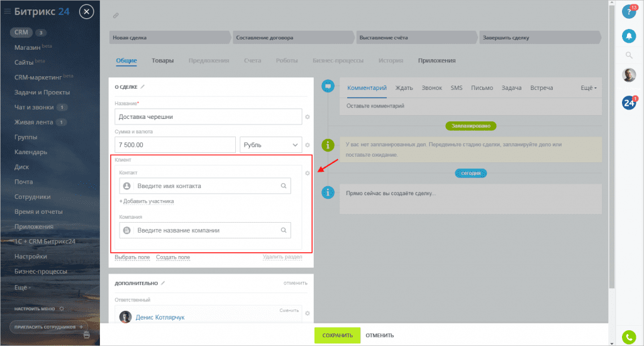Open notifications bell icon
Viewport: 644px width, 346px height.
(x=628, y=36)
